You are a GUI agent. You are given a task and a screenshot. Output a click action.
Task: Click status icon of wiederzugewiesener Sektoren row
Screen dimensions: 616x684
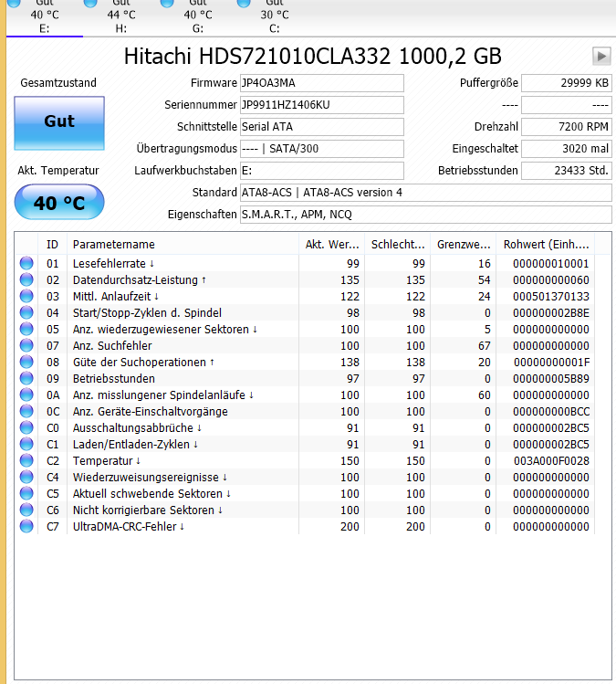click(26, 329)
